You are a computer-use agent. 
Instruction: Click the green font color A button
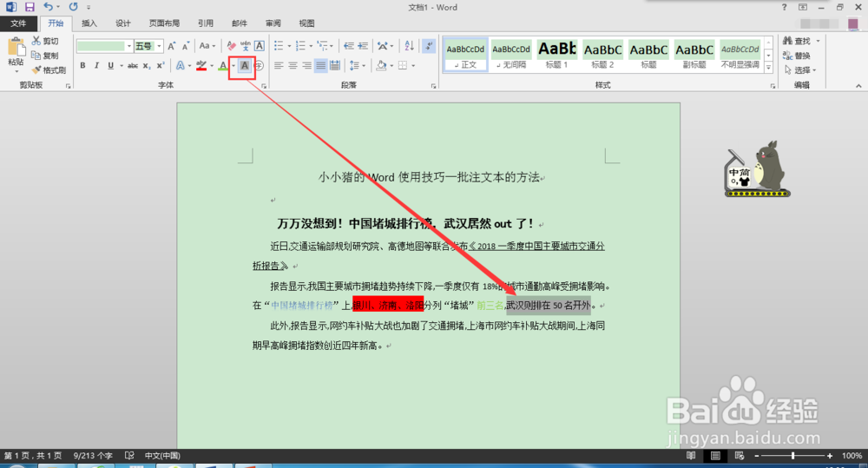pyautogui.click(x=222, y=66)
